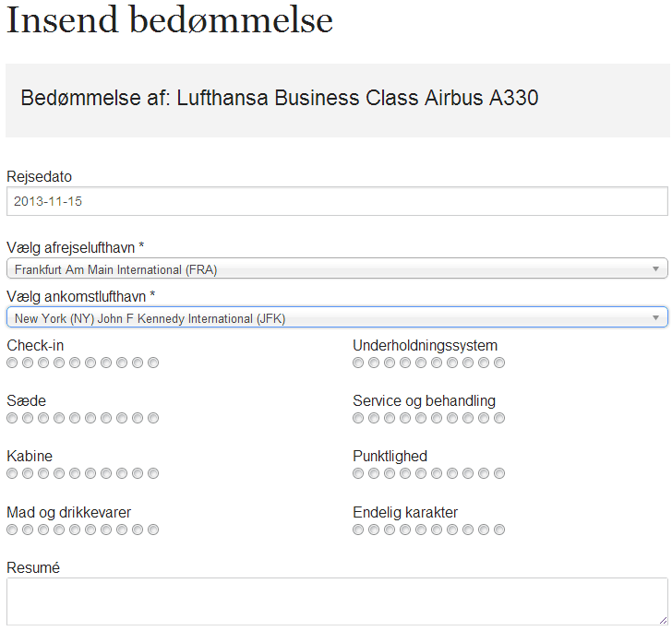This screenshot has width=672, height=631.
Task: Select the first Underholdningssystem radio button
Action: (x=358, y=363)
